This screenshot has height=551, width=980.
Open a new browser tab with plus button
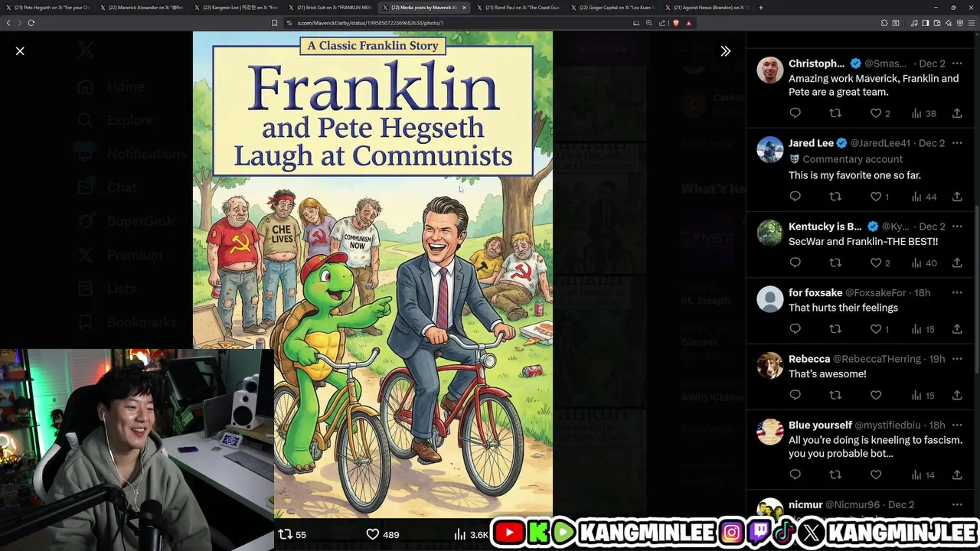(760, 8)
